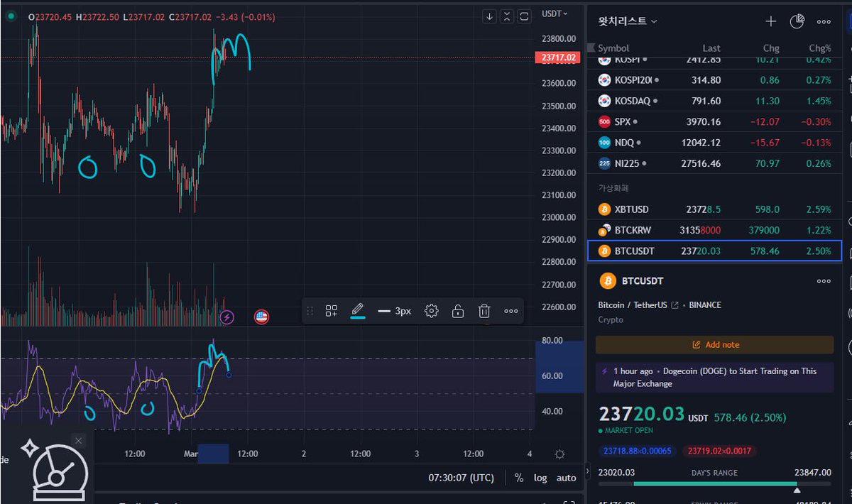Select the NI225 watchlist row
852x504 pixels.
coord(715,163)
